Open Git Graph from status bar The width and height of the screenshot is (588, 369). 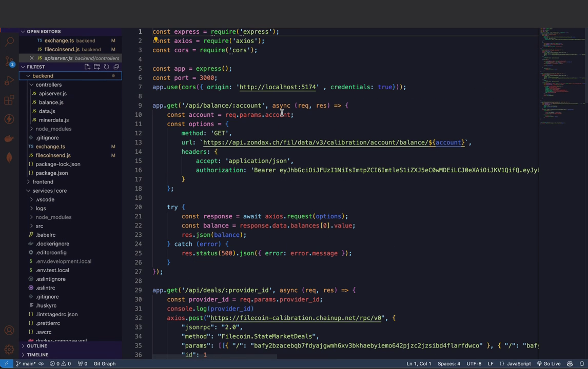point(105,364)
